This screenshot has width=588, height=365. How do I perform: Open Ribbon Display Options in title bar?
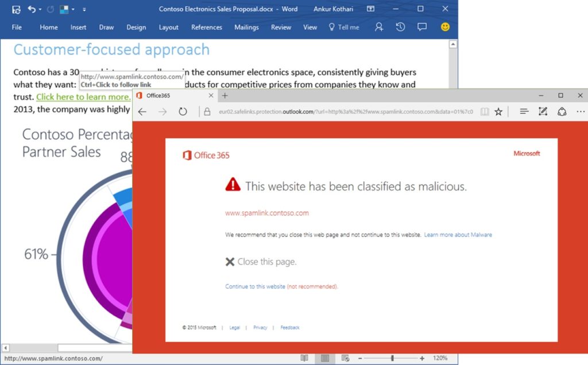pyautogui.click(x=370, y=9)
